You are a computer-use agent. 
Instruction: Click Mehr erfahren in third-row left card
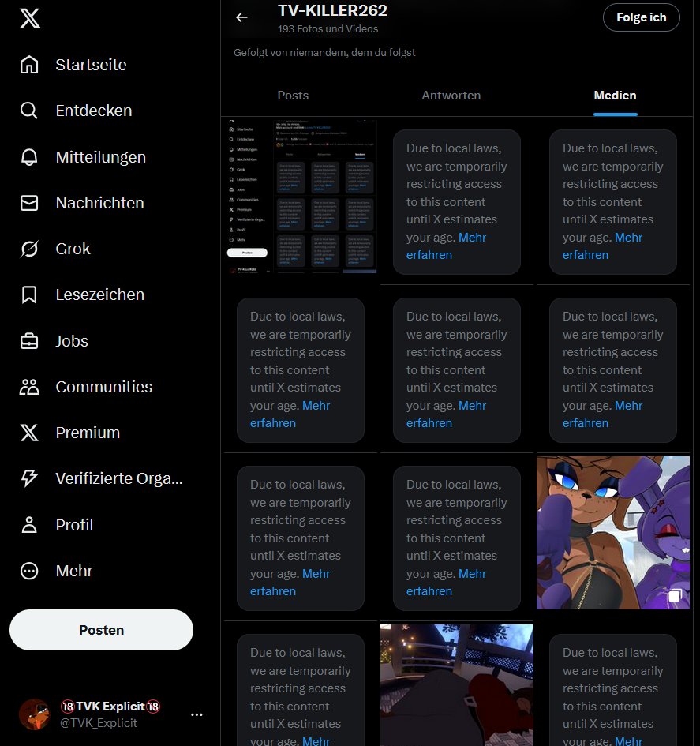click(290, 583)
